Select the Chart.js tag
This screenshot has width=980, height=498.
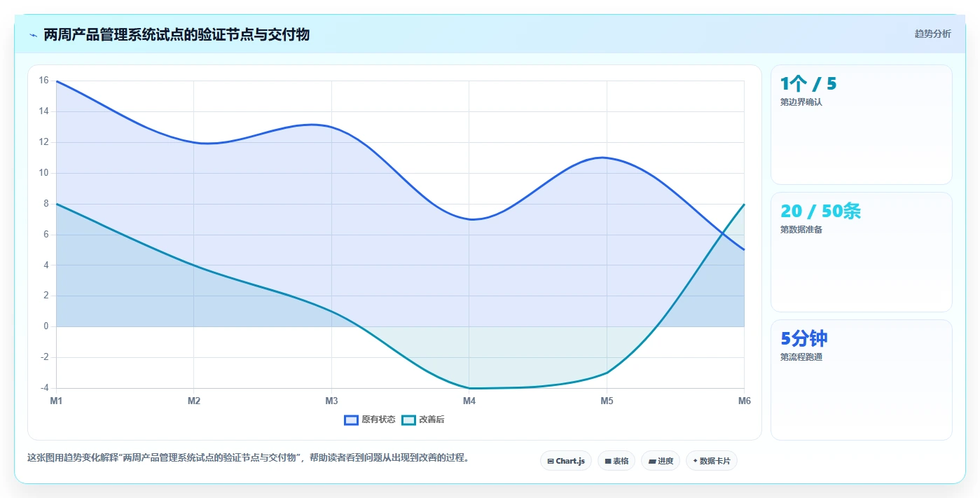click(566, 461)
